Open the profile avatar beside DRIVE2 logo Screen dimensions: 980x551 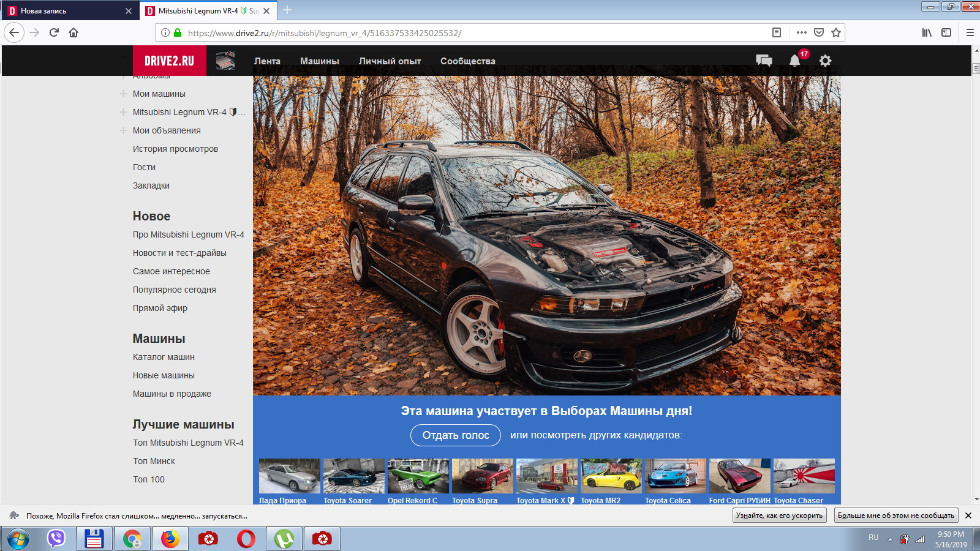click(x=225, y=60)
